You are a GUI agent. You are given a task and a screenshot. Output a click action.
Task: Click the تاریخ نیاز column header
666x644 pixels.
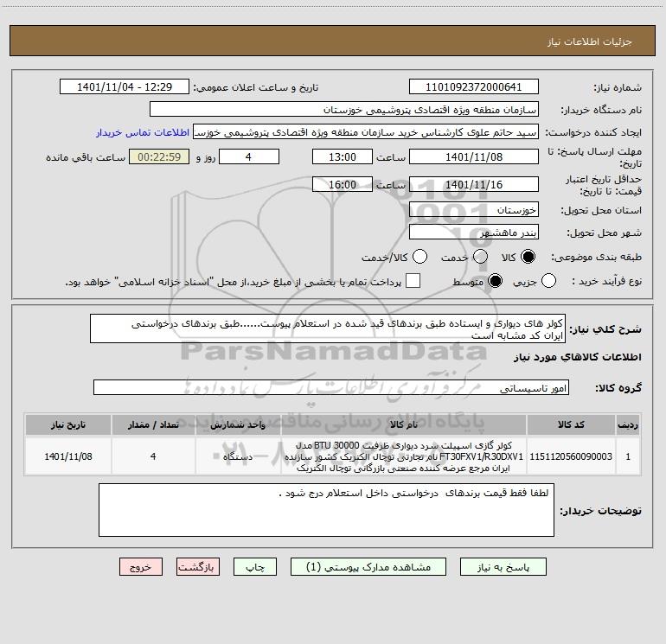[x=68, y=425]
